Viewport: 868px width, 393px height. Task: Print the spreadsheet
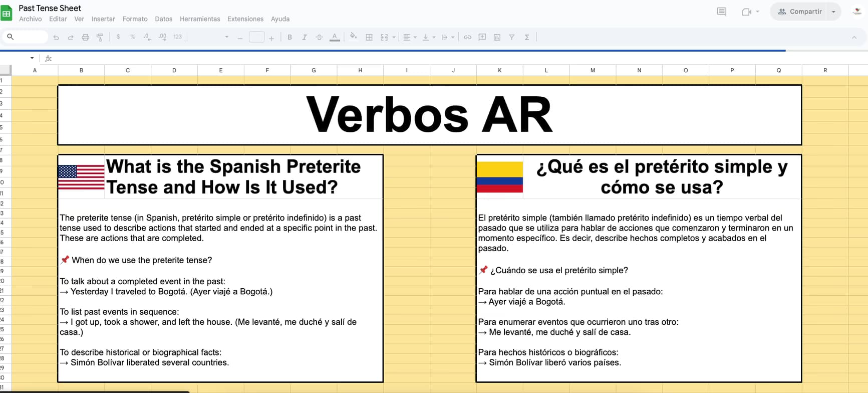click(x=85, y=38)
